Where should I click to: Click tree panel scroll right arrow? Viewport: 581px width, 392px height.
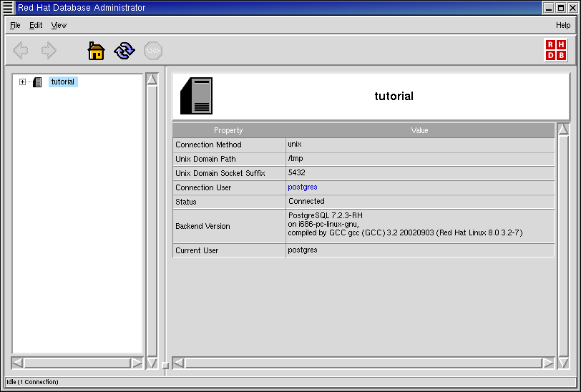tap(137, 363)
